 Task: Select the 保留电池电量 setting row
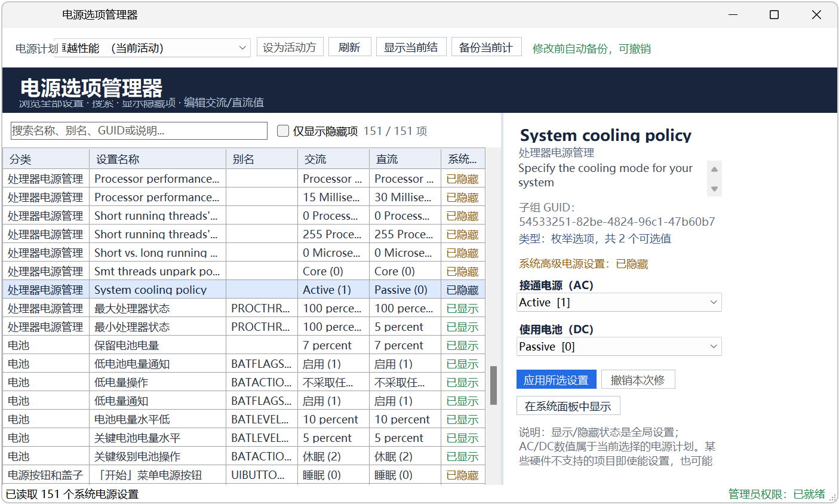(244, 345)
